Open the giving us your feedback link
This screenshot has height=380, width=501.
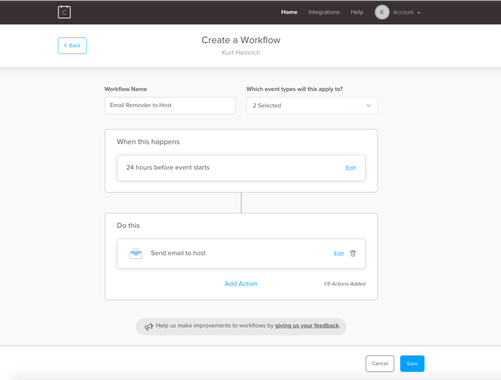click(x=307, y=325)
